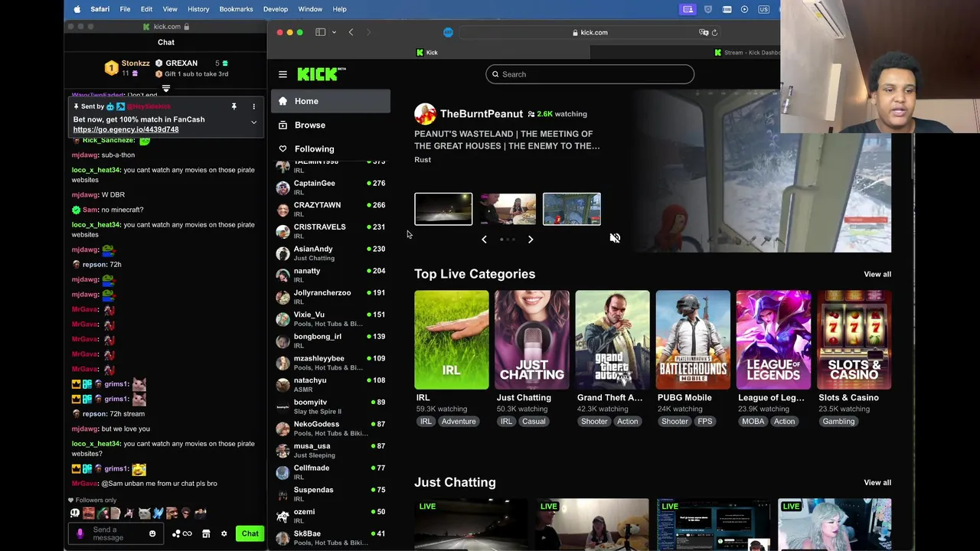
Task: Click the blue ABP extension icon
Action: tap(448, 32)
